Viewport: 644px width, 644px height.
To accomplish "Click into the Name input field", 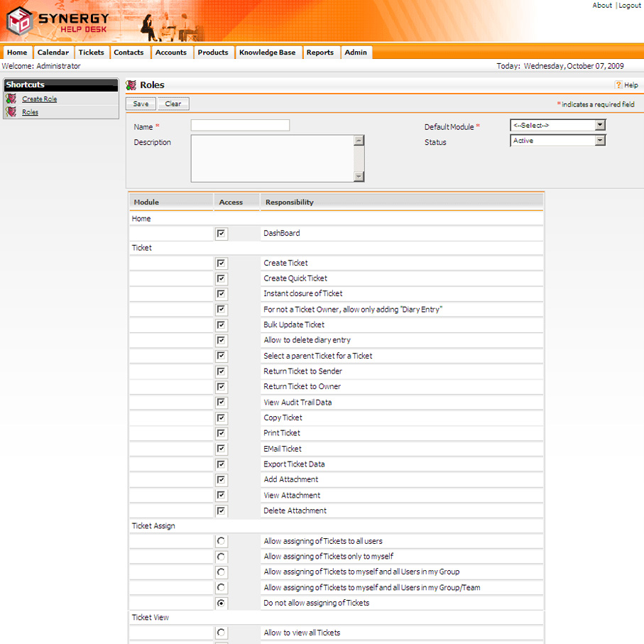I will (x=240, y=126).
